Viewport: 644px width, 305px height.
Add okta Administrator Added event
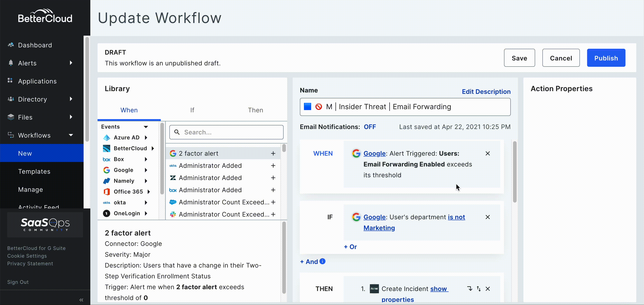click(273, 166)
